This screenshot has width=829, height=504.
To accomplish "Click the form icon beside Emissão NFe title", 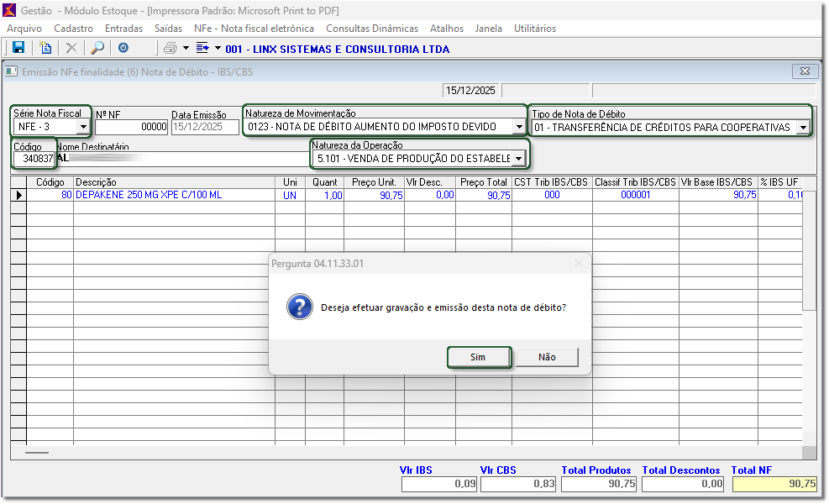I will pyautogui.click(x=12, y=71).
